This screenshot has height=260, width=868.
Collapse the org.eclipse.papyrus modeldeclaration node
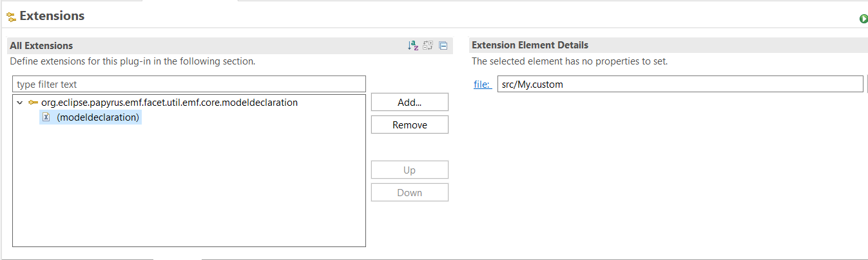pyautogui.click(x=19, y=103)
